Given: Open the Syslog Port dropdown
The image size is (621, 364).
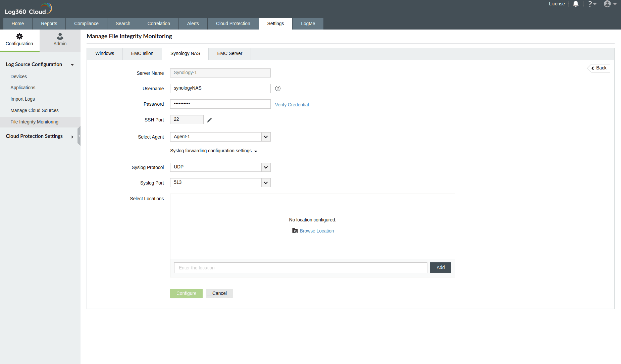Looking at the screenshot, I should click(x=265, y=183).
